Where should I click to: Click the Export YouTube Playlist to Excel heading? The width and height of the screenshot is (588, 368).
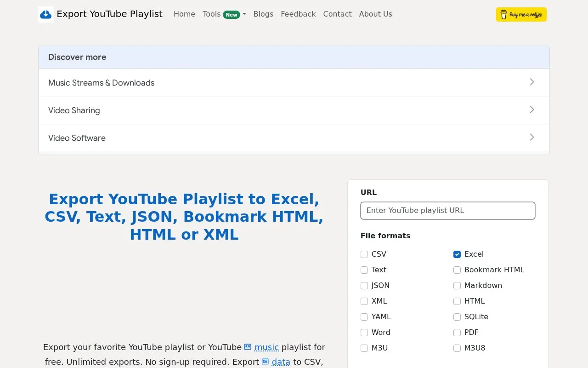coord(184,217)
